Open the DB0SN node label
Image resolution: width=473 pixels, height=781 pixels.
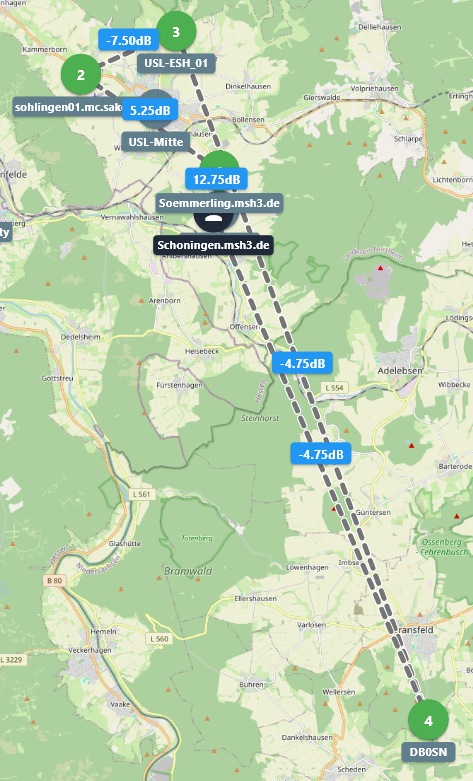click(x=428, y=752)
